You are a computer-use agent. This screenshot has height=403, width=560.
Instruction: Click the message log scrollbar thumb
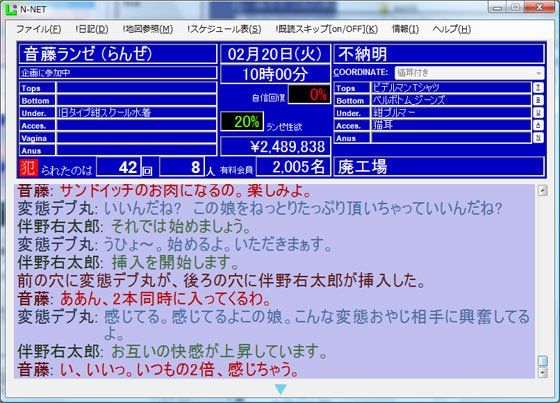[542, 361]
